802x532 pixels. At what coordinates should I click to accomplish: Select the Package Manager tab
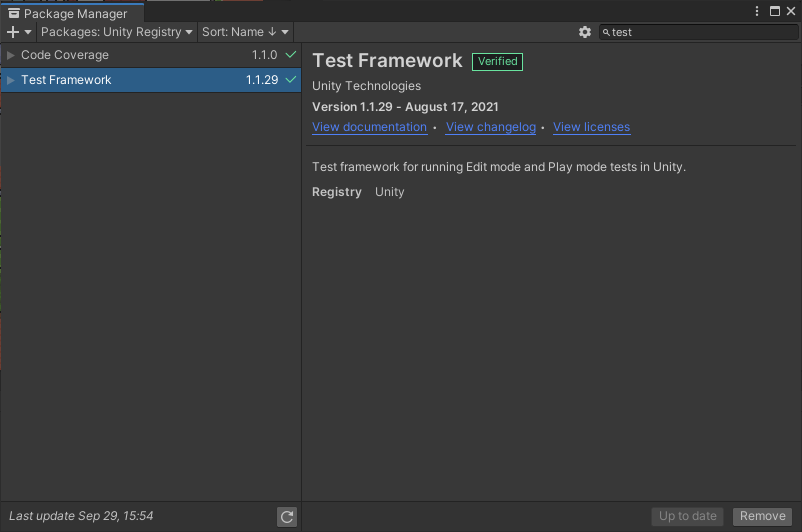tap(72, 14)
